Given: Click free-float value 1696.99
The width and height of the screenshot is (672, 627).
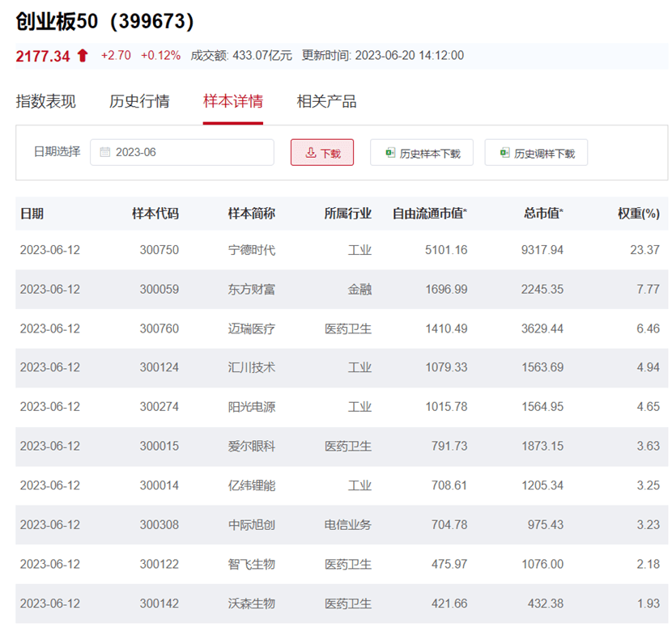Looking at the screenshot, I should [446, 290].
